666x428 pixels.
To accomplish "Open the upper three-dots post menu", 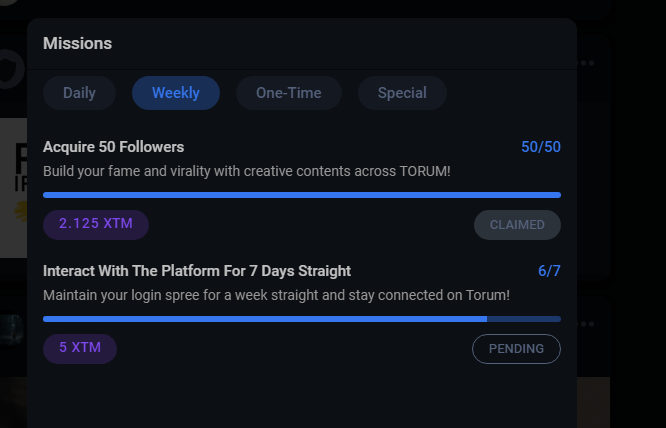I will (x=586, y=63).
